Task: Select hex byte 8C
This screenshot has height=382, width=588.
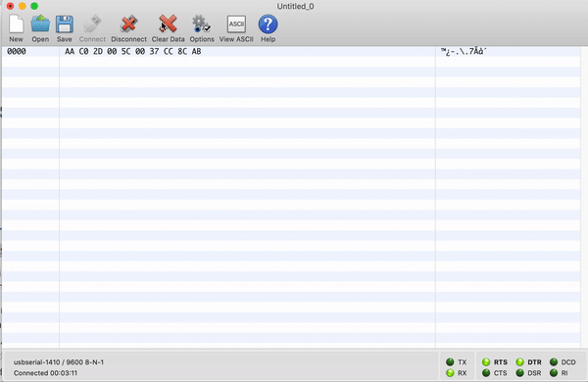Action: tap(182, 51)
